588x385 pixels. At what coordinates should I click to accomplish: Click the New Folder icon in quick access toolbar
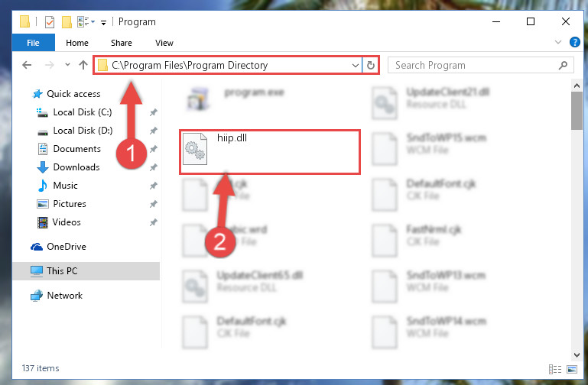(67, 22)
